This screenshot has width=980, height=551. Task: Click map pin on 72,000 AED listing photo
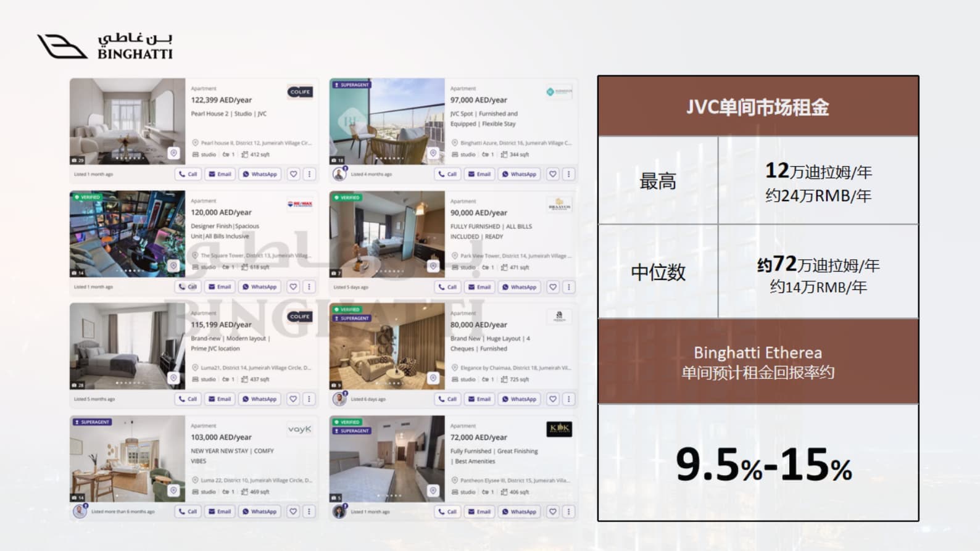tap(433, 491)
